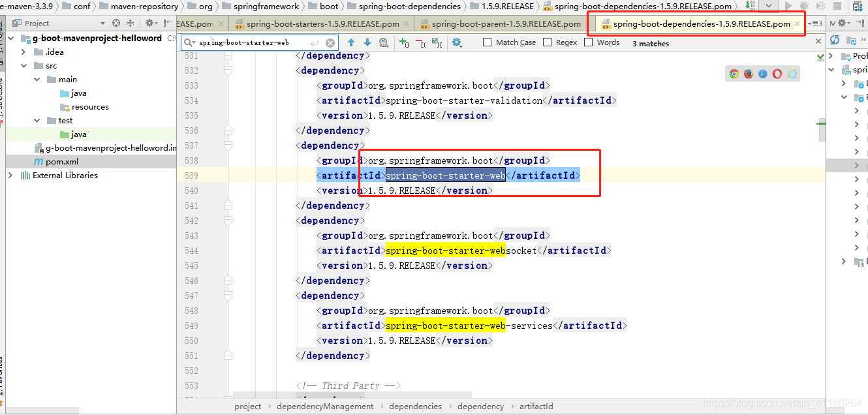Fold dependency block at line 537
Screen dimensions: 868x415
pyautogui.click(x=228, y=146)
